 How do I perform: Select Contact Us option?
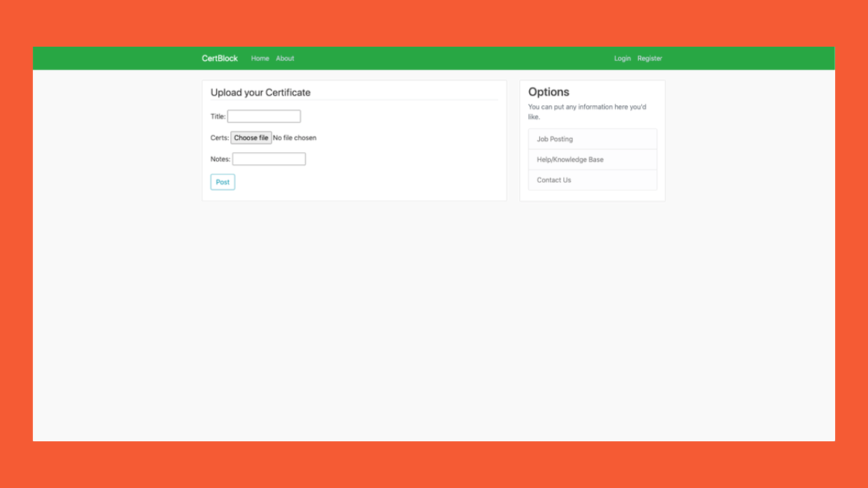coord(593,180)
